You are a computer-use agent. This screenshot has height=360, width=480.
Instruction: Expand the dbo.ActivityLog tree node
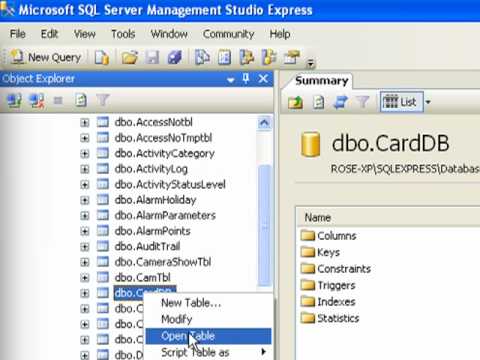pyautogui.click(x=85, y=169)
